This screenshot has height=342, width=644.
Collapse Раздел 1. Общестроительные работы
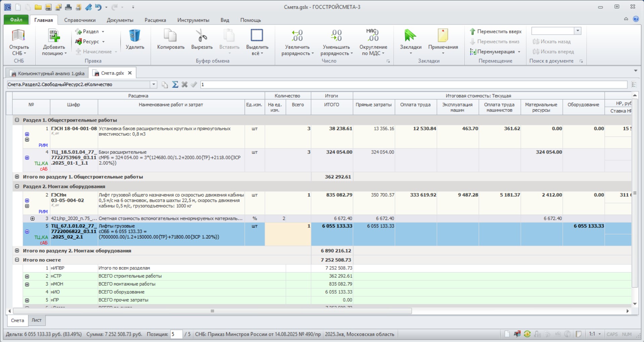pos(17,120)
